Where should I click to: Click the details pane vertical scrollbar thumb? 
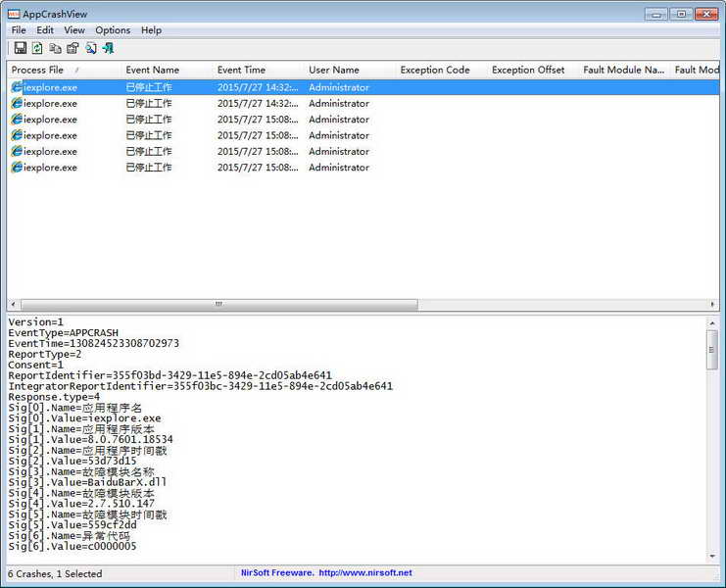(x=712, y=350)
